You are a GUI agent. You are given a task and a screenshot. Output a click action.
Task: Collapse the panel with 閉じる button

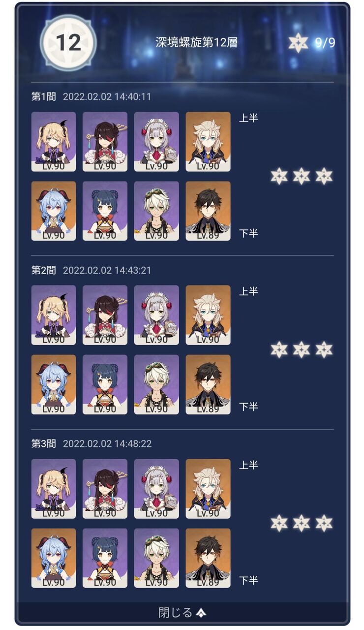point(182,612)
